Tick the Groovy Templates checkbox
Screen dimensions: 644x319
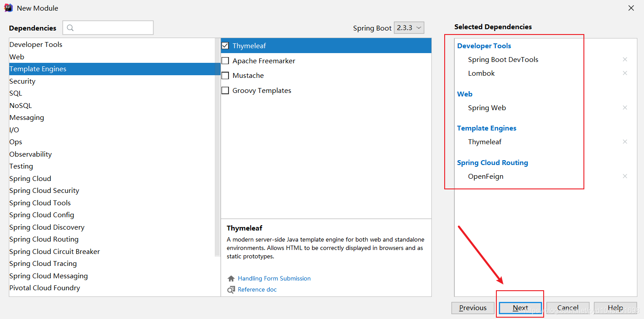[225, 91]
